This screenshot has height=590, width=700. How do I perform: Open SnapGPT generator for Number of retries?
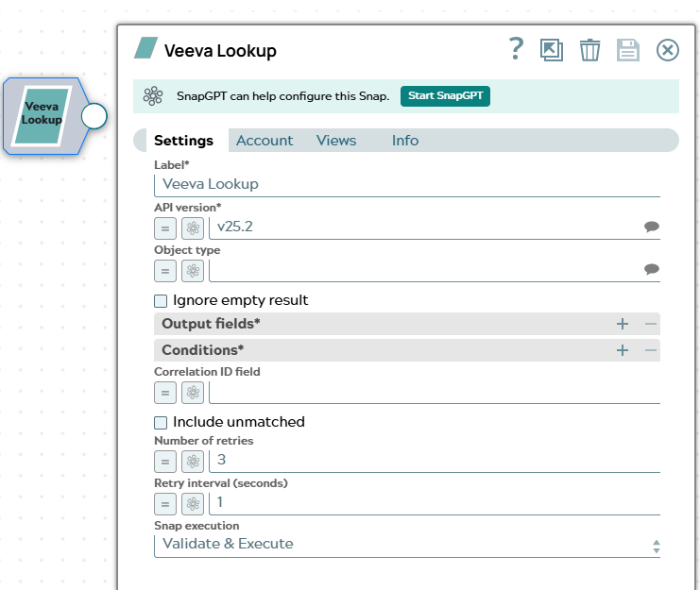(x=193, y=462)
